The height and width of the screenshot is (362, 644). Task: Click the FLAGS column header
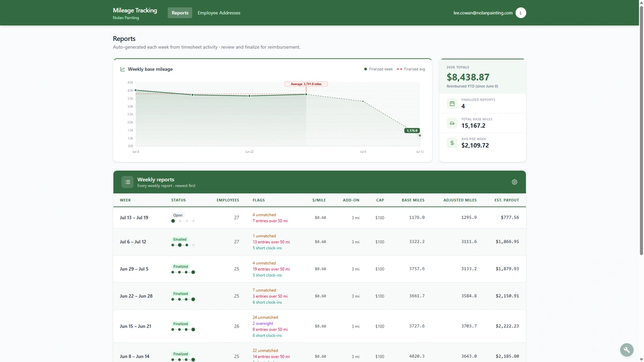259,200
